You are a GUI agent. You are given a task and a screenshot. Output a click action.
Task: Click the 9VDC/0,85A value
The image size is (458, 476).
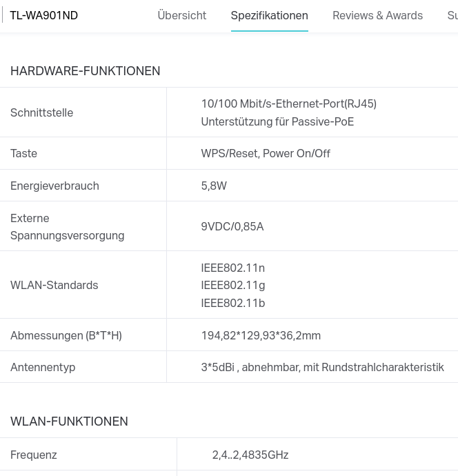pos(232,226)
